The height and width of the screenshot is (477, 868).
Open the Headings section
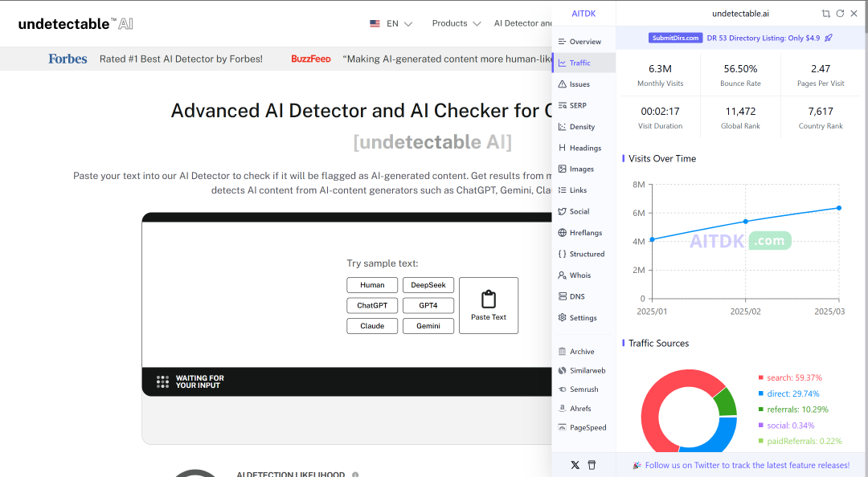(x=583, y=148)
